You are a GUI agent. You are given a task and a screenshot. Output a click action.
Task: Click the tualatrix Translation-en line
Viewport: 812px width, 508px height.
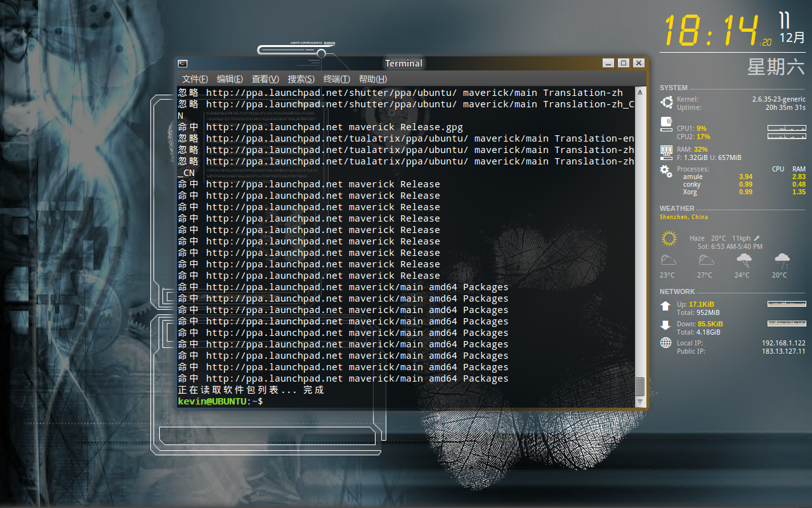point(406,138)
